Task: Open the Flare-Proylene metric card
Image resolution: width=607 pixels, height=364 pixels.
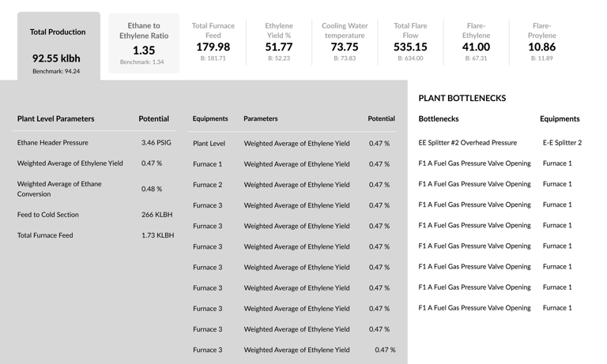Action: point(542,42)
